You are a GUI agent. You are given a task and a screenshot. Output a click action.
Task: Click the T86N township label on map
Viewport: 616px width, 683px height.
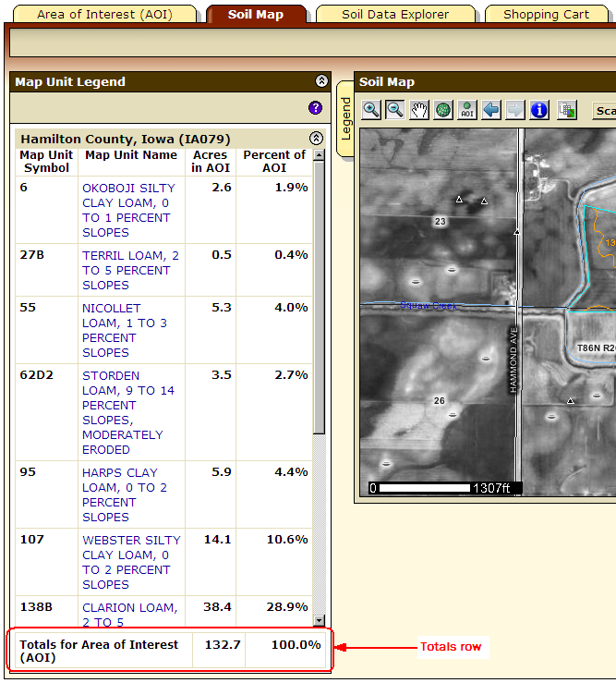[596, 348]
